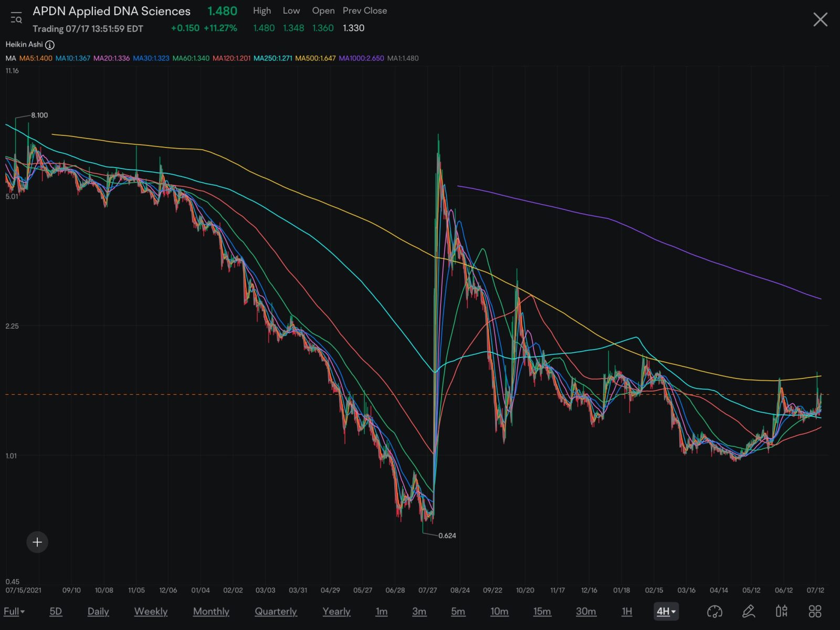Click the current price 1.480
The image size is (840, 630).
point(222,11)
